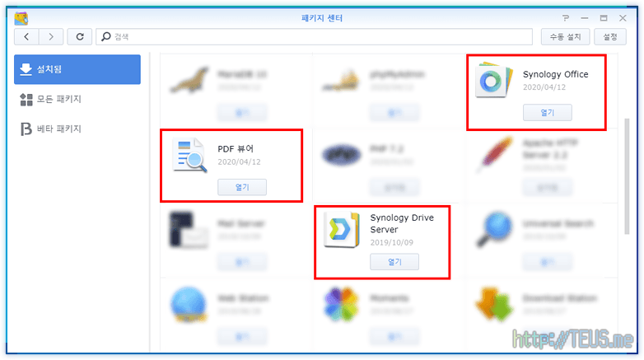
Task: Click the 수동 설치 button
Action: 565,36
